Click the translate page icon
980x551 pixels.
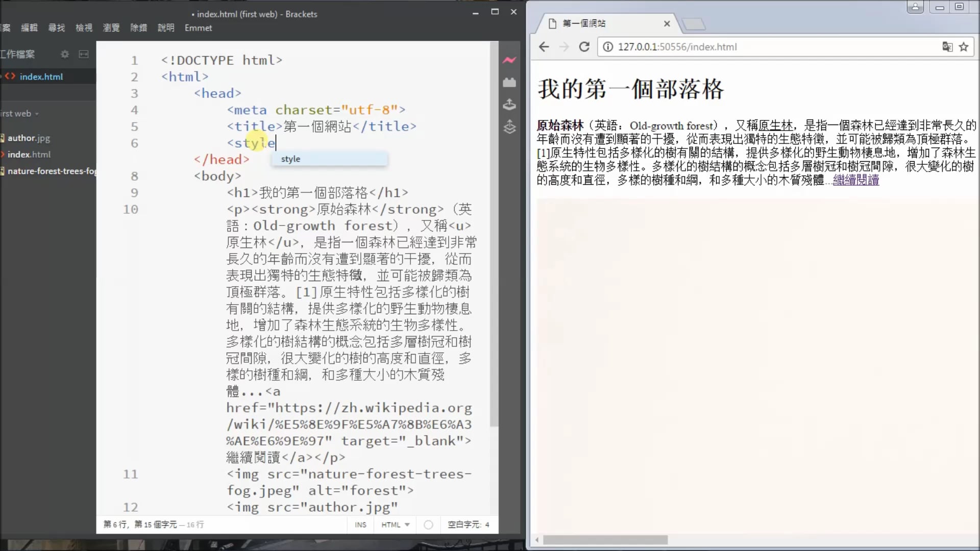click(x=947, y=47)
